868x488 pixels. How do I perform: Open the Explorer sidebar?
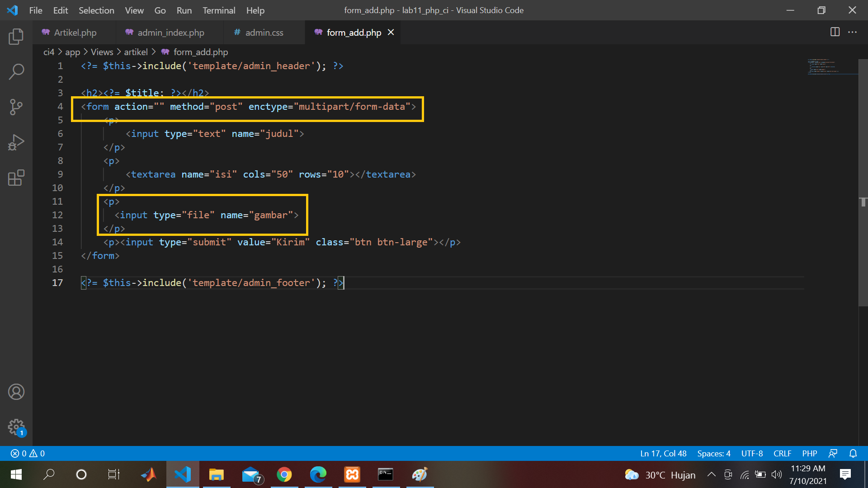point(16,37)
